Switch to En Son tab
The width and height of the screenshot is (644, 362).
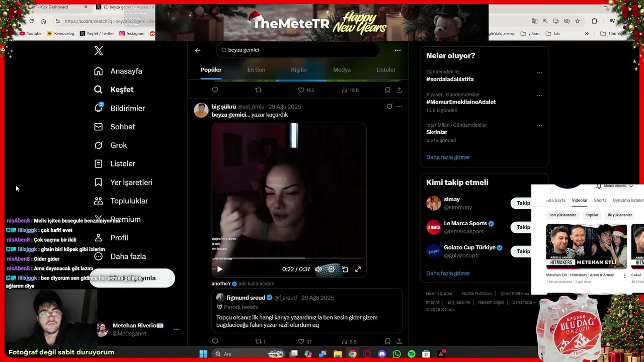point(256,70)
